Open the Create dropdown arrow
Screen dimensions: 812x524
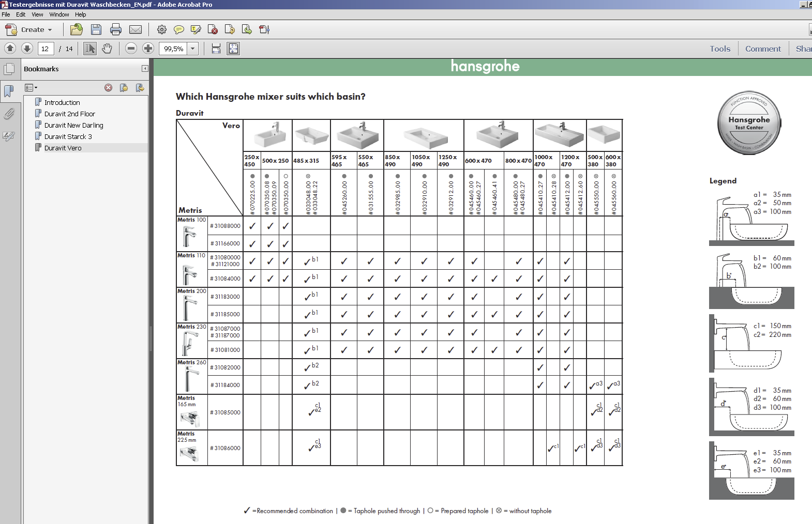(x=50, y=30)
